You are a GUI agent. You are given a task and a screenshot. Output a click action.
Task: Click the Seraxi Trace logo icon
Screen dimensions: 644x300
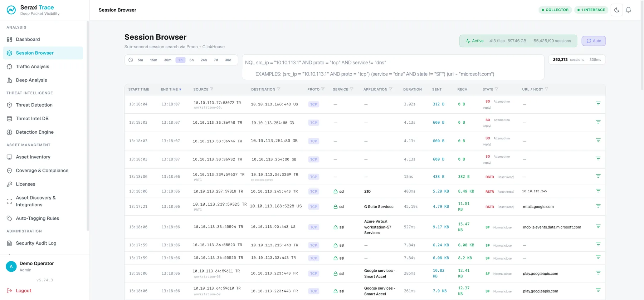[11, 10]
